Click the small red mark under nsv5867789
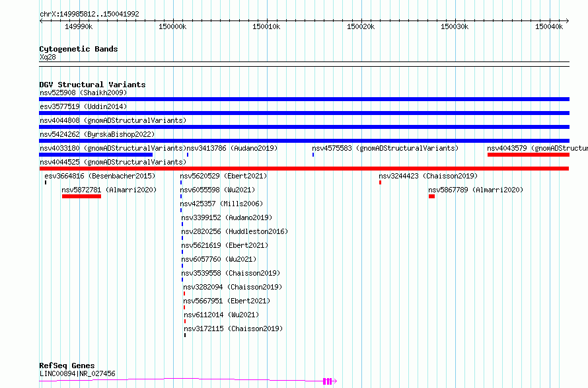588x388 pixels. tap(431, 196)
